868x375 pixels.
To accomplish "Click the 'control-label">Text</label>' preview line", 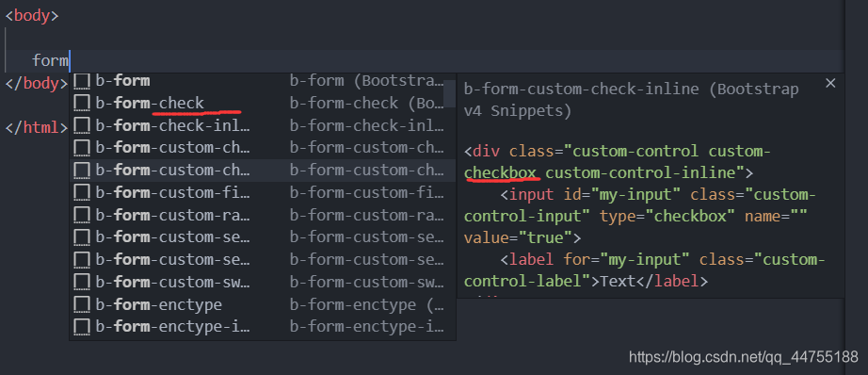I will [586, 282].
